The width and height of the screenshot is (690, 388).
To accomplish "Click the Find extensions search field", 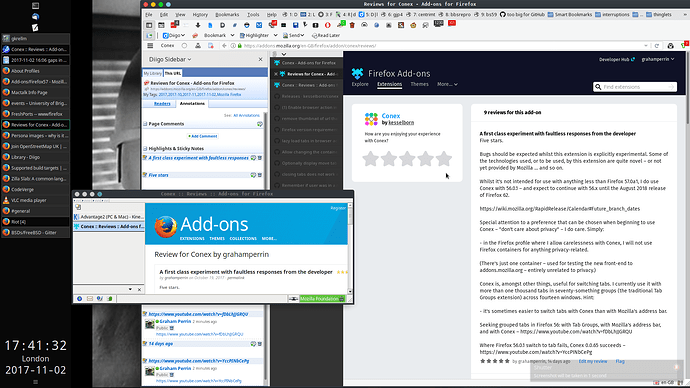I will click(635, 87).
